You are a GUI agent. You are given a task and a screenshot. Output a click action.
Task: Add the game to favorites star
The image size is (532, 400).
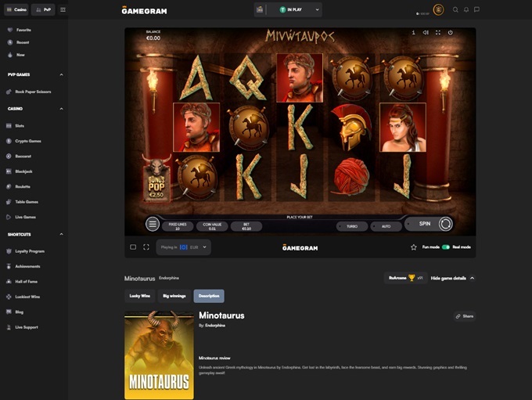tap(414, 247)
